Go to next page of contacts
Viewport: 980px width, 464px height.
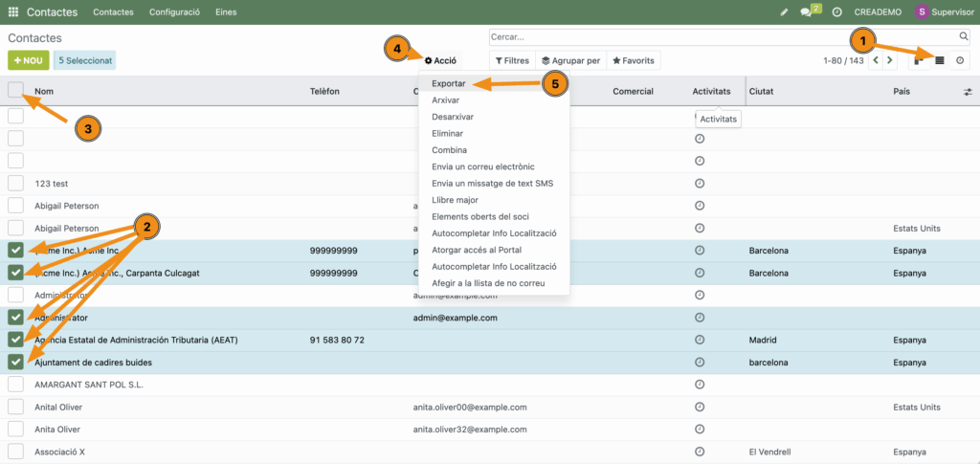point(891,60)
